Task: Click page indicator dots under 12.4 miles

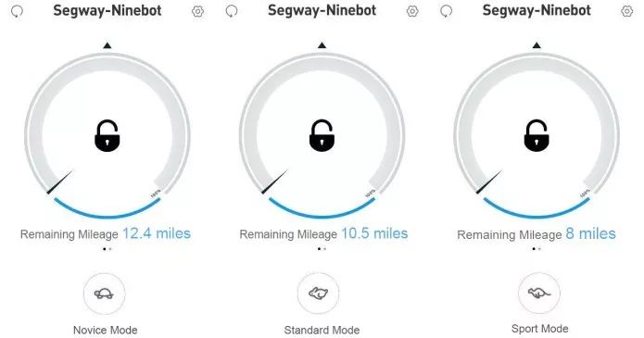Action: pyautogui.click(x=107, y=248)
